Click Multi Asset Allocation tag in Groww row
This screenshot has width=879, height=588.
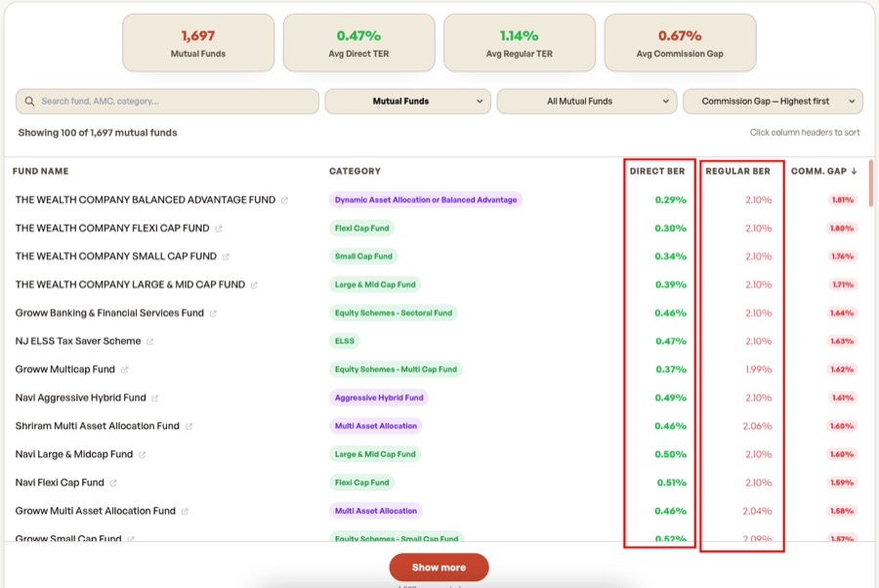click(376, 511)
